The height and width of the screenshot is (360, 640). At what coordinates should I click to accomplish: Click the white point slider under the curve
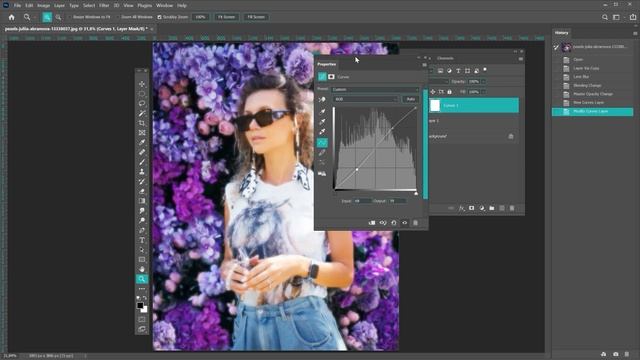click(x=416, y=193)
